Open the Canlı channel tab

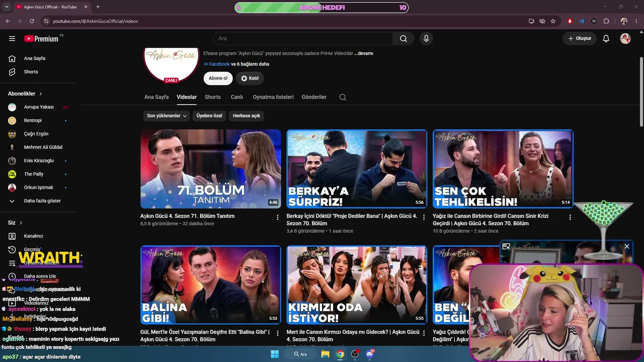[237, 97]
